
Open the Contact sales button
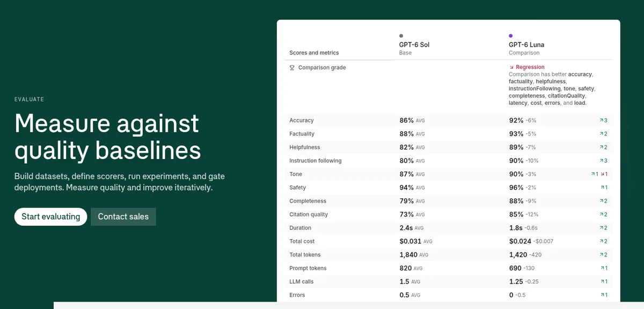123,217
